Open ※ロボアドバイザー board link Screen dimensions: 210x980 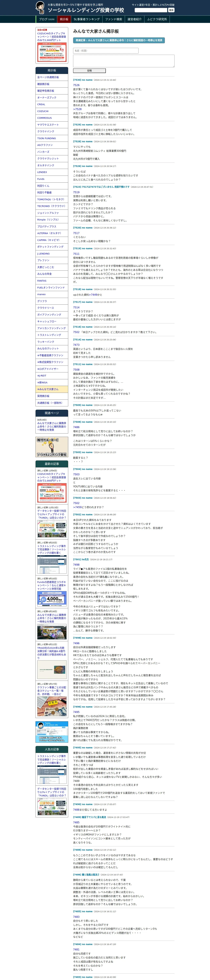pyautogui.click(x=52, y=369)
